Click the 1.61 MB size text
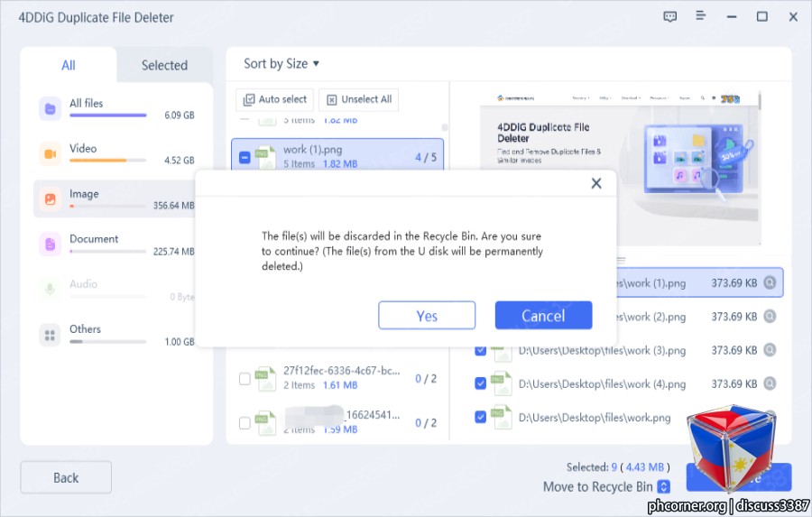 pos(340,385)
